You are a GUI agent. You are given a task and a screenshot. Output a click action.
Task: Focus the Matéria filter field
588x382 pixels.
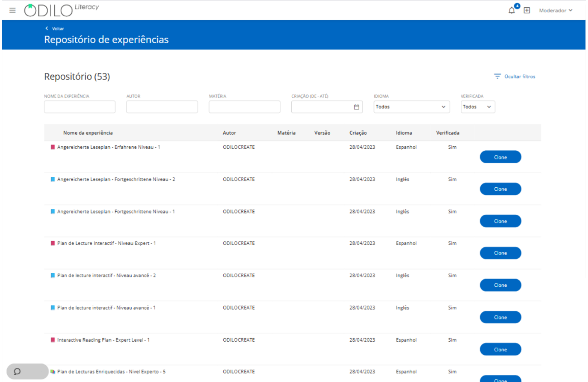coord(245,107)
